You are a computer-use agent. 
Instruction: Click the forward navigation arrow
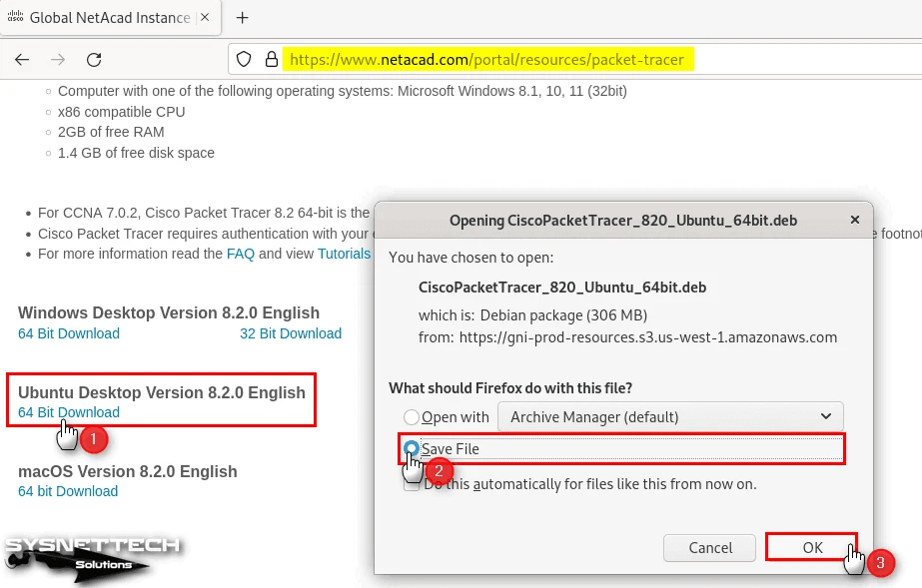point(58,60)
